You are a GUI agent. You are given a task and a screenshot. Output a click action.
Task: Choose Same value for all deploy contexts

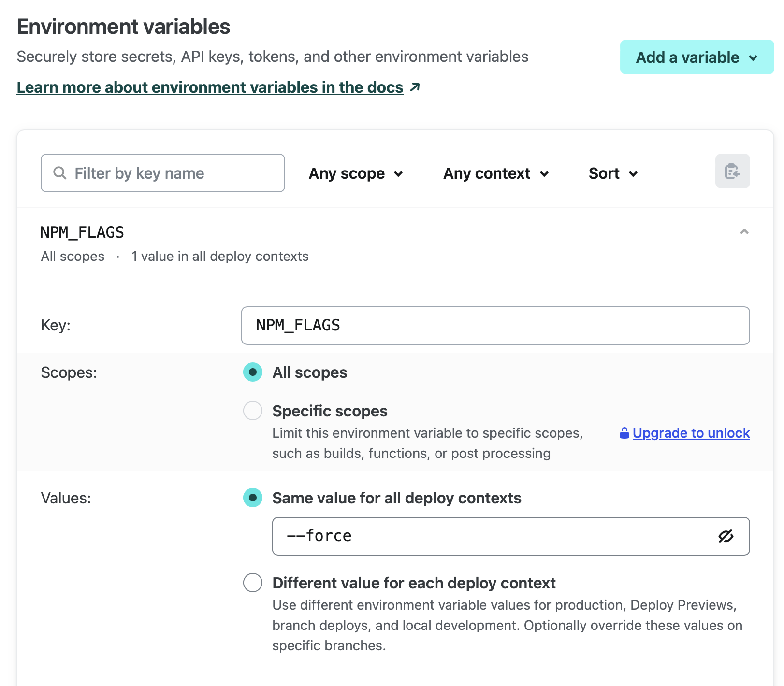point(253,498)
